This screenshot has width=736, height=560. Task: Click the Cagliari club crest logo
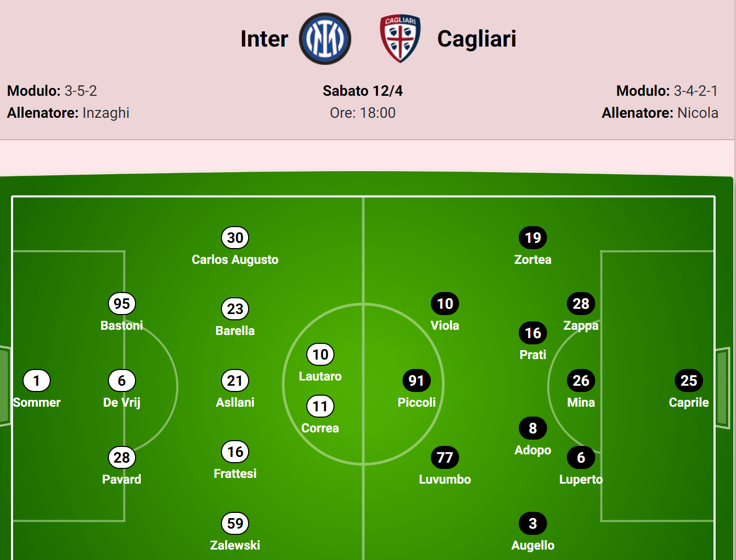click(x=400, y=39)
